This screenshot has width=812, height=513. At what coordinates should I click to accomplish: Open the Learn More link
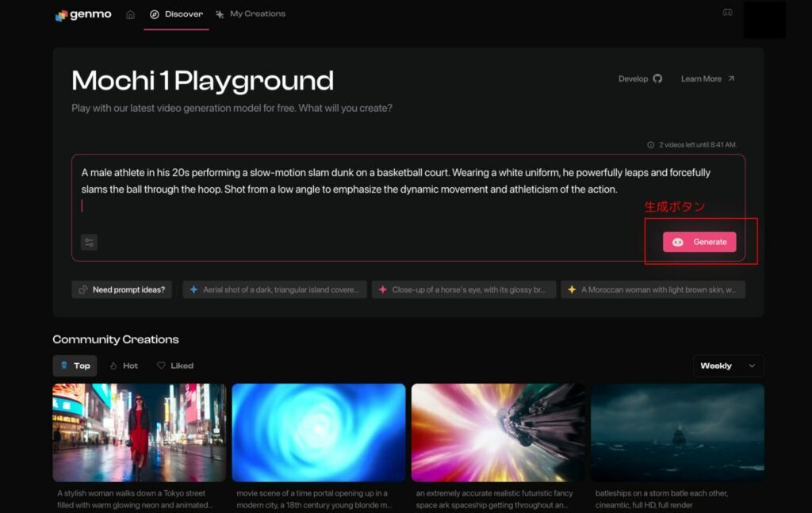click(707, 78)
